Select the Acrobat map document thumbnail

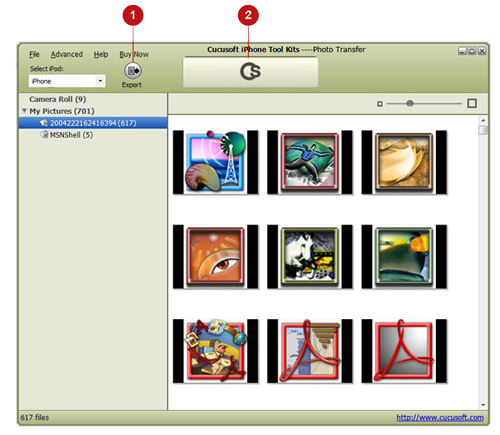(310, 351)
